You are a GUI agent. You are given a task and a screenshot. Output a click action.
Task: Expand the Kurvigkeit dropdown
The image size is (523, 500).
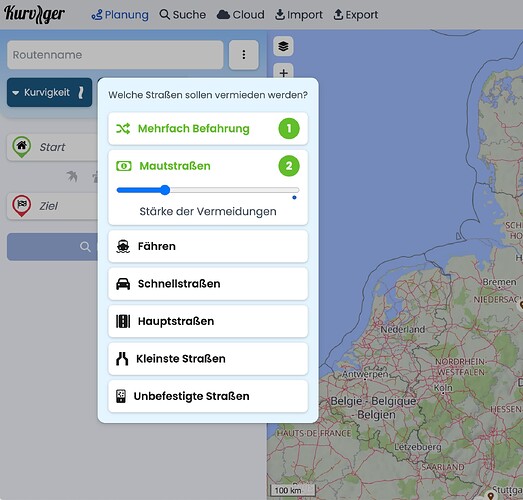[x=49, y=92]
